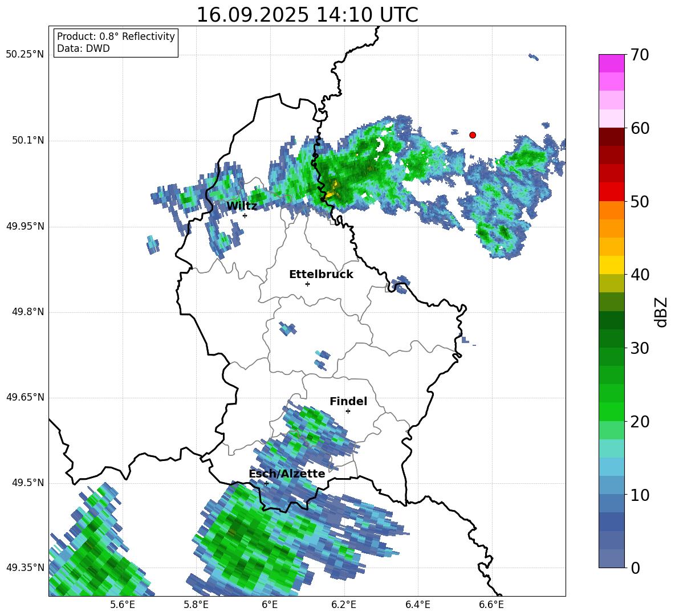Screen dimensions: 675x616
Task: Click the 6°E longitude label
Action: click(270, 605)
